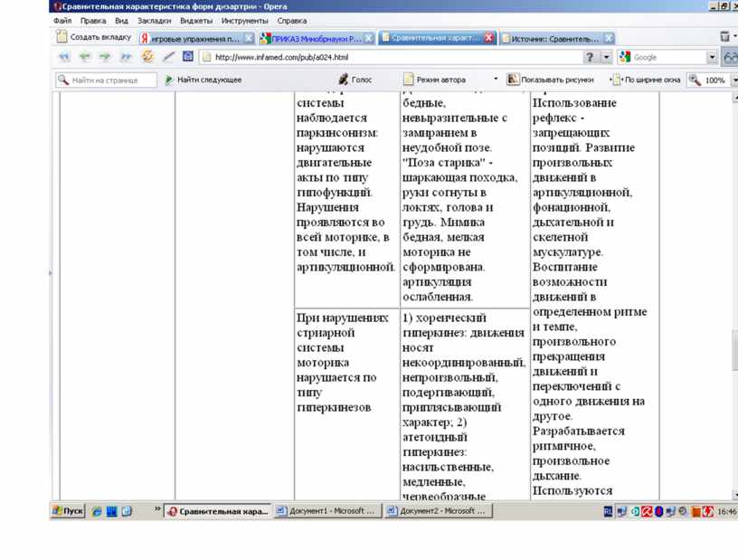Open the address bar history dropdown arrow
Image resolution: width=738 pixels, height=560 pixels.
pyautogui.click(x=607, y=57)
